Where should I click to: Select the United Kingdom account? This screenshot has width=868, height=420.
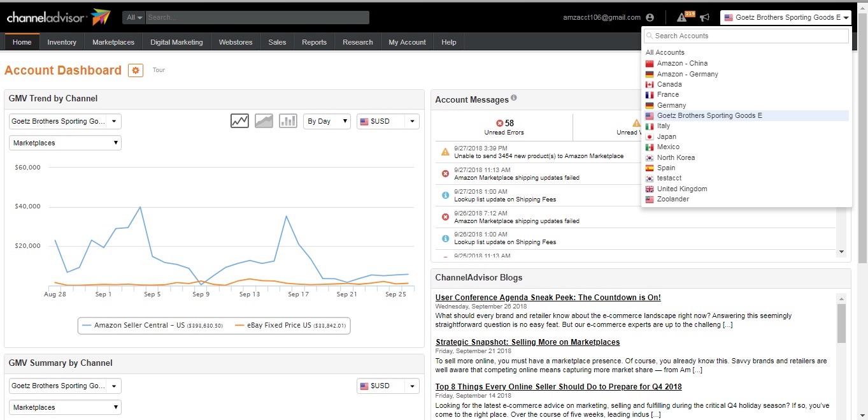tap(681, 189)
